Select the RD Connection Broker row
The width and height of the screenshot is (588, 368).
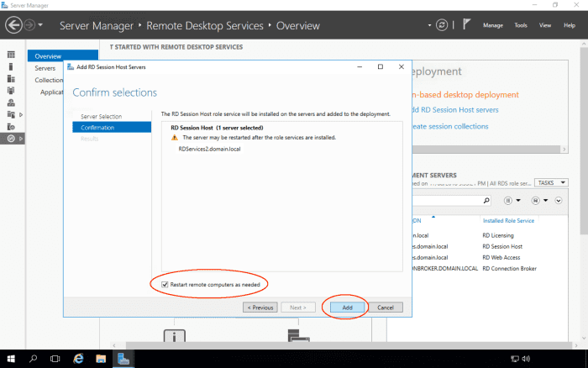490,269
